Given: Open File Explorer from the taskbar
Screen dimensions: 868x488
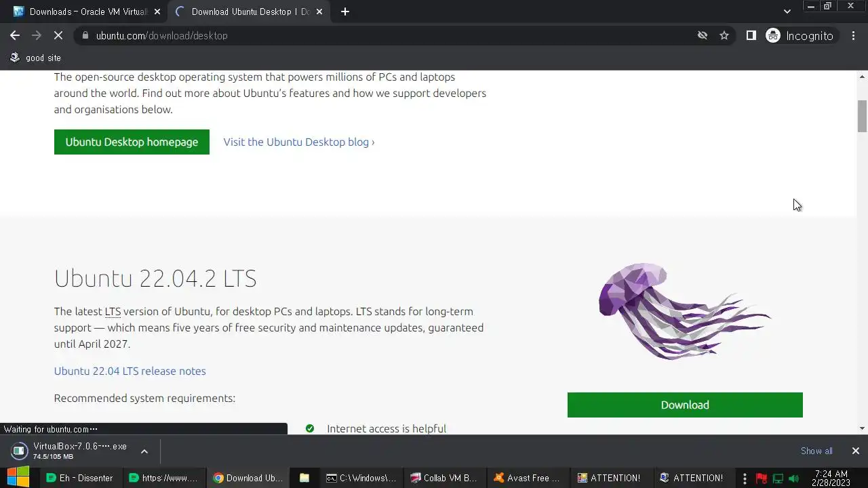Looking at the screenshot, I should pyautogui.click(x=304, y=478).
